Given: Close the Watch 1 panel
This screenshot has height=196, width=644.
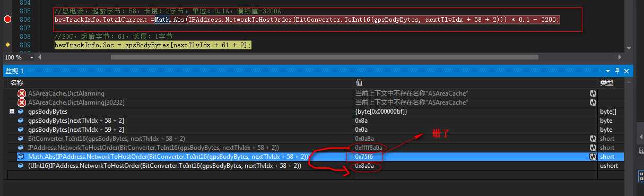Looking at the screenshot, I should coord(626,71).
